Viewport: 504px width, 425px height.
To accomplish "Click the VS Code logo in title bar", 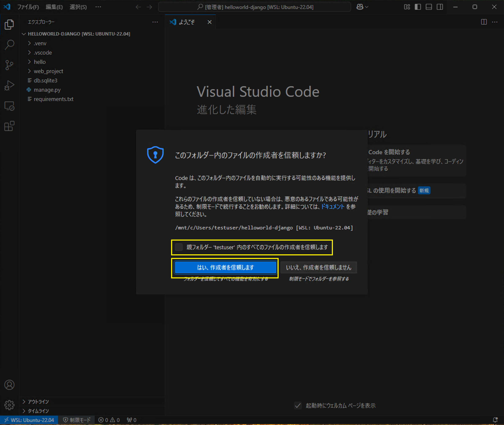I will pos(7,7).
